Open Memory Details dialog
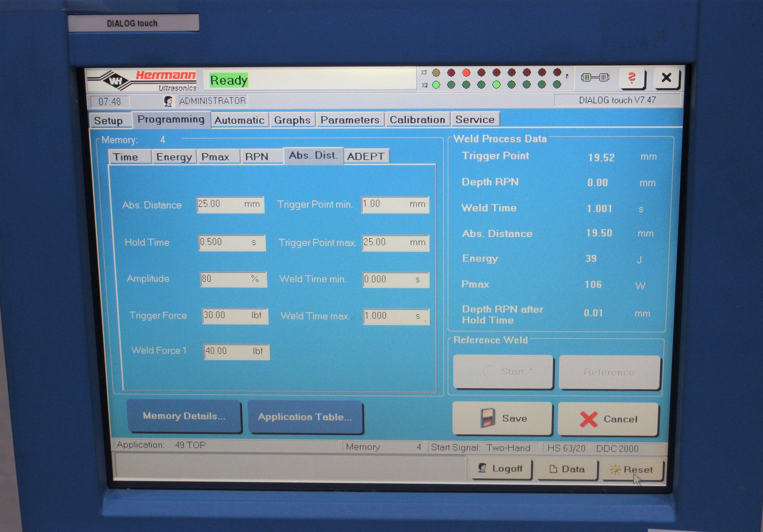 click(184, 416)
